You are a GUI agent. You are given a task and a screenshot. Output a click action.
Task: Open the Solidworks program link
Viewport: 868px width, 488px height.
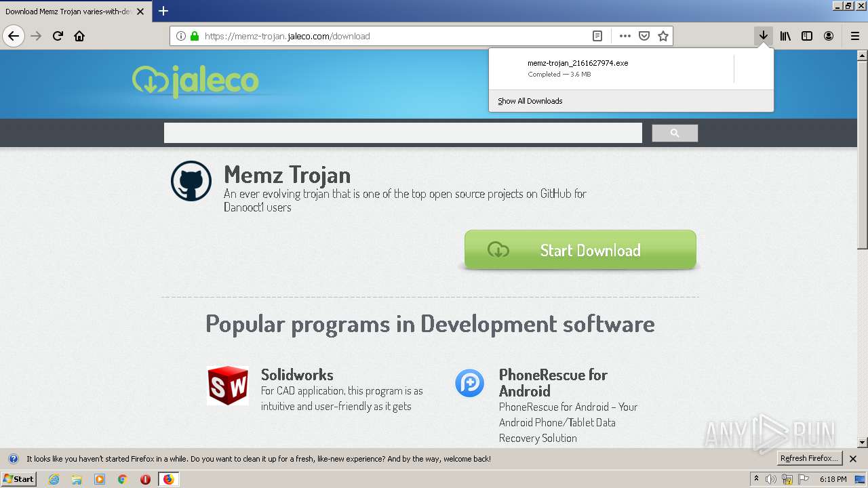(297, 375)
